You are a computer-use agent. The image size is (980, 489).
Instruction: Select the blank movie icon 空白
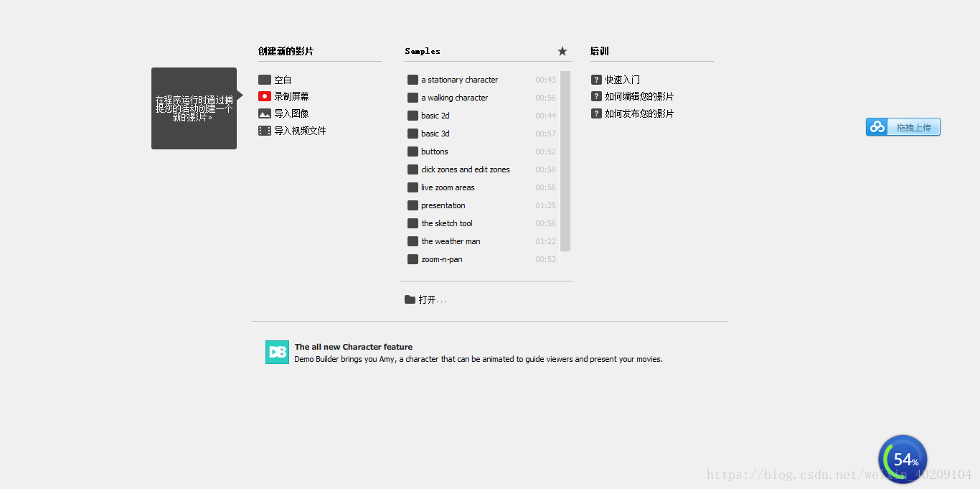coord(265,80)
